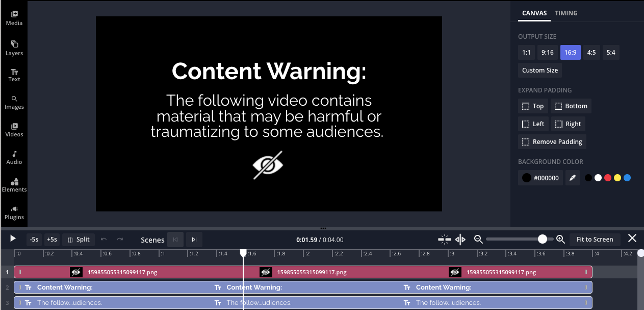Open the Layers panel
644x310 pixels.
pos(14,48)
